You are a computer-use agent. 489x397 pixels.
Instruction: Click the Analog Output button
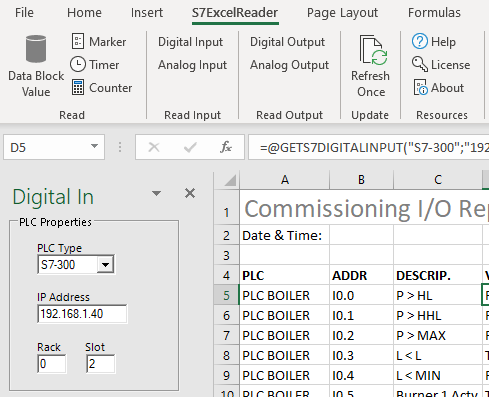[289, 65]
